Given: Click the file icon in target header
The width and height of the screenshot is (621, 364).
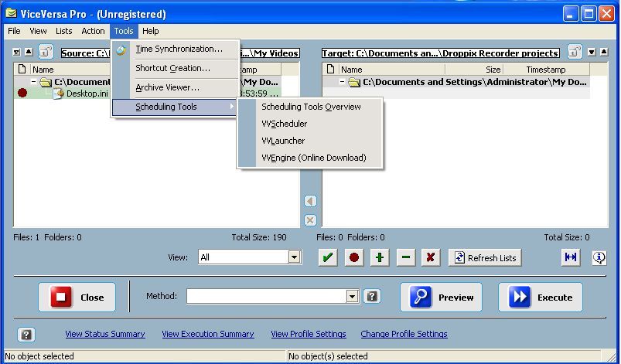Looking at the screenshot, I should 330,70.
